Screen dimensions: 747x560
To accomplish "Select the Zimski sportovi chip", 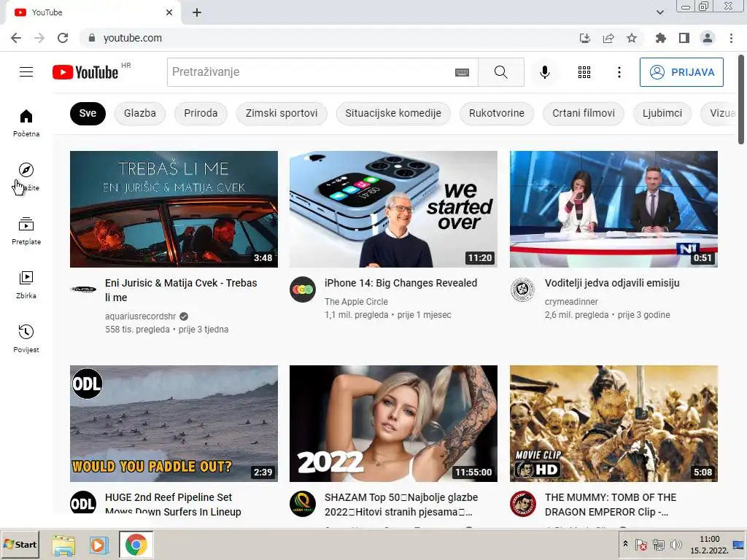I will (282, 113).
